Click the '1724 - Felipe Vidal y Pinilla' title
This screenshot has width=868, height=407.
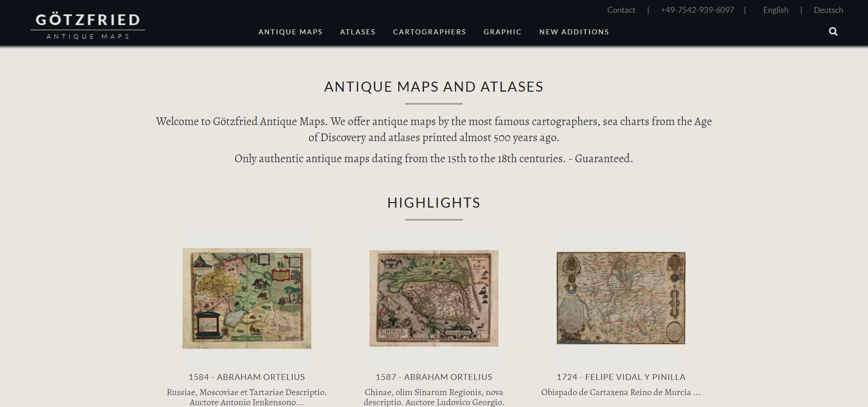(x=621, y=377)
